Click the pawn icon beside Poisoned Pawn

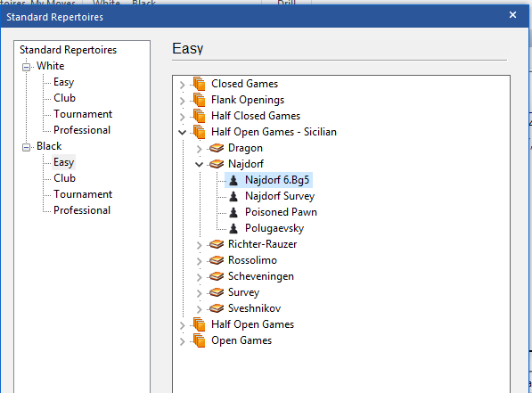(x=233, y=212)
